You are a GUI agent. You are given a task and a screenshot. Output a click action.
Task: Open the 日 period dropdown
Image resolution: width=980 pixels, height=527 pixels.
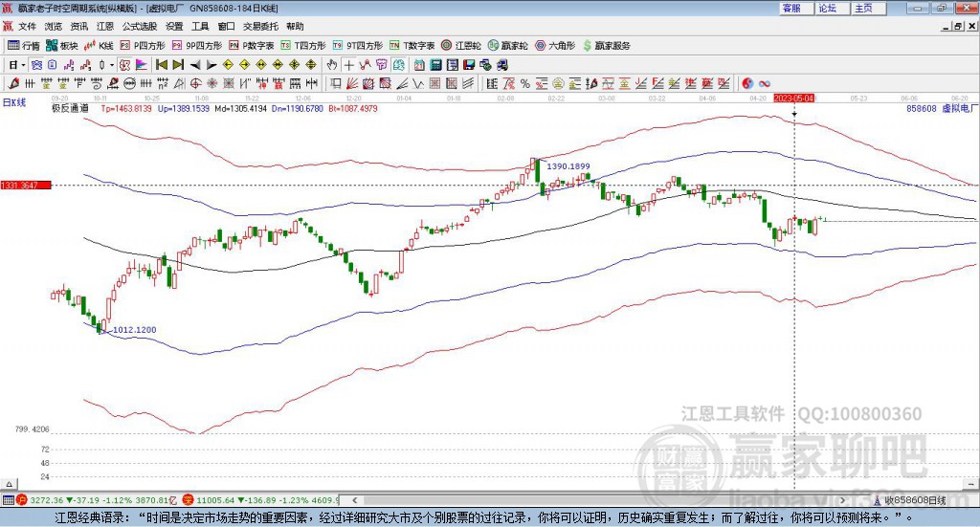(x=16, y=65)
